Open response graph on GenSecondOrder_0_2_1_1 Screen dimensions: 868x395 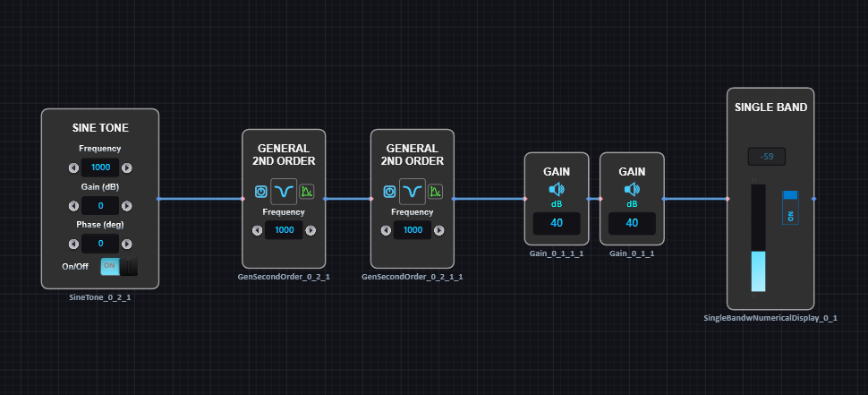pyautogui.click(x=435, y=192)
